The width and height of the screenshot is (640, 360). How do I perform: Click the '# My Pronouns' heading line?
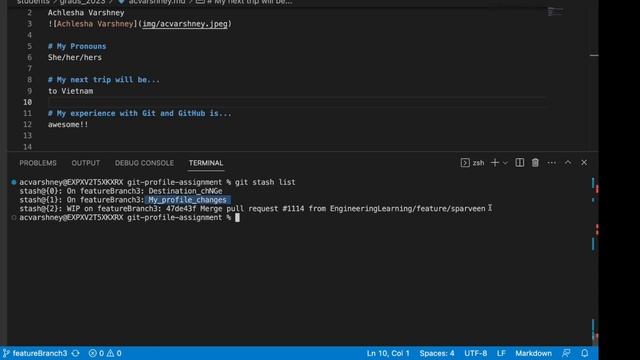(x=77, y=46)
